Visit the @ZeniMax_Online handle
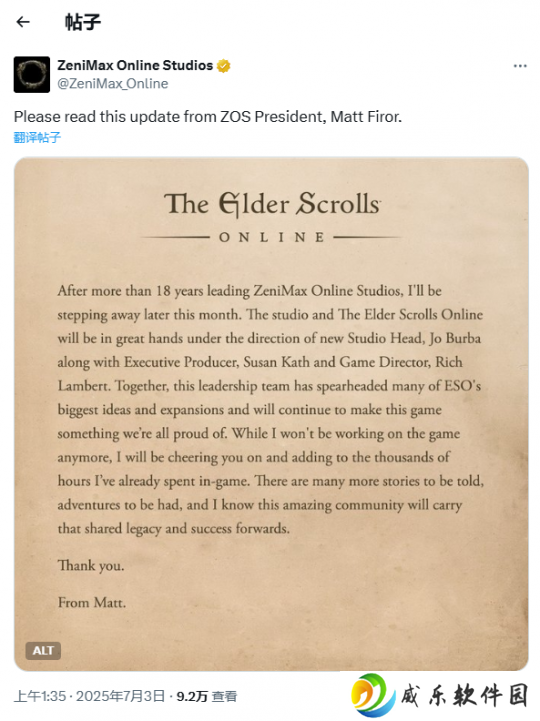Image resolution: width=540 pixels, height=721 pixels. click(x=113, y=84)
